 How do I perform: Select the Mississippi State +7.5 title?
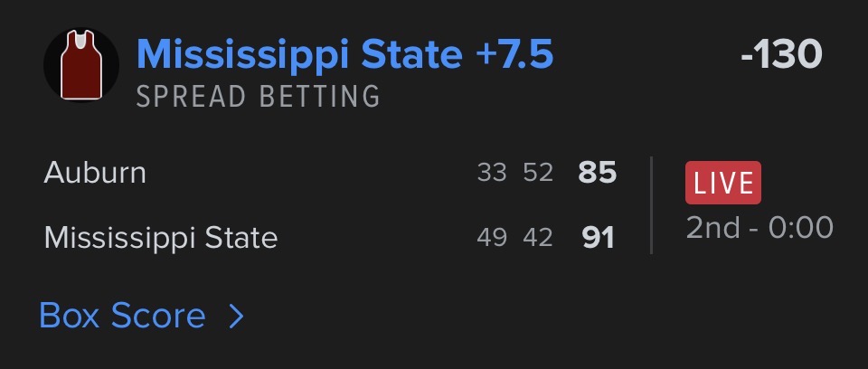point(344,54)
